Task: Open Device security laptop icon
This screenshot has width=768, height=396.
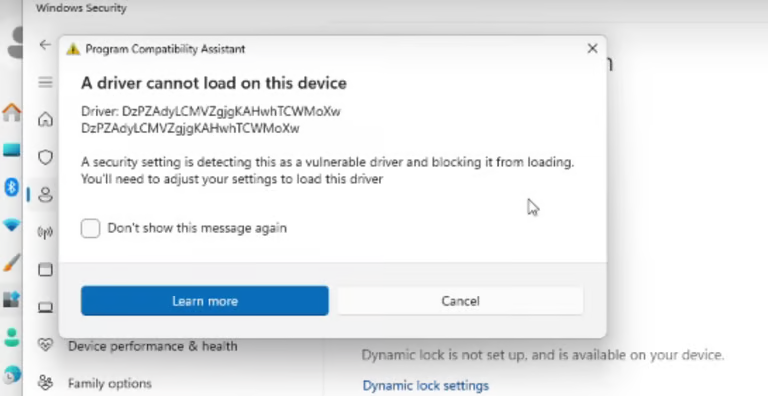Action: pyautogui.click(x=46, y=307)
